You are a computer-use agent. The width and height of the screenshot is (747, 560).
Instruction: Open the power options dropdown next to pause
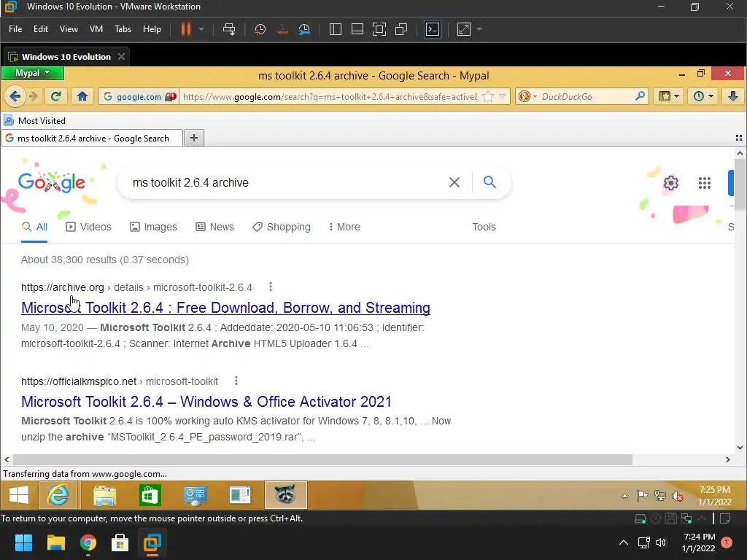(x=201, y=29)
